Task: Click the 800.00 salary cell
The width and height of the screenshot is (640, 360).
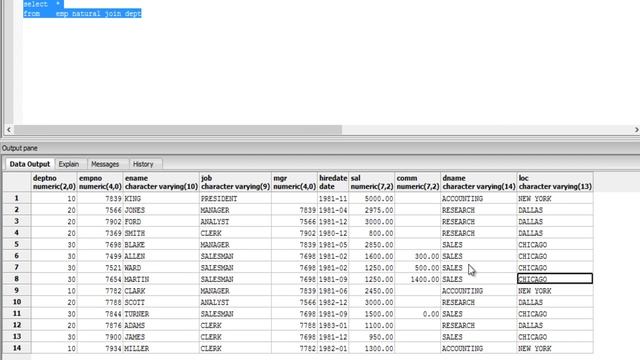Action: 371,233
